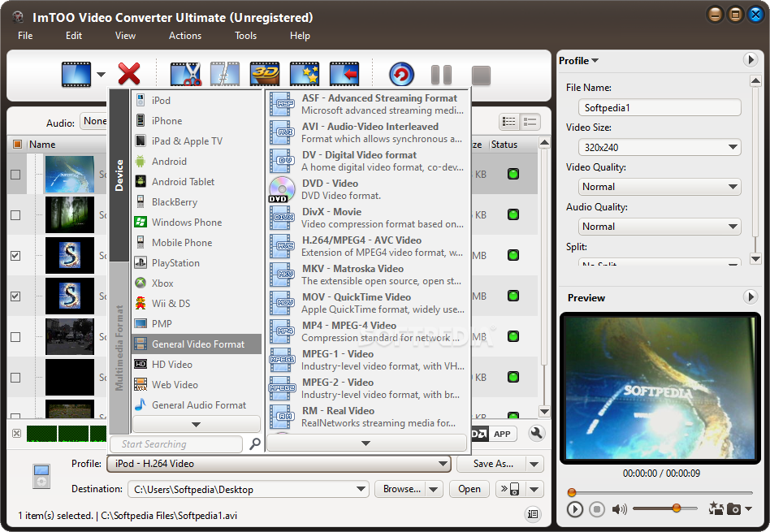Click the Pause conversion icon

[x=441, y=76]
